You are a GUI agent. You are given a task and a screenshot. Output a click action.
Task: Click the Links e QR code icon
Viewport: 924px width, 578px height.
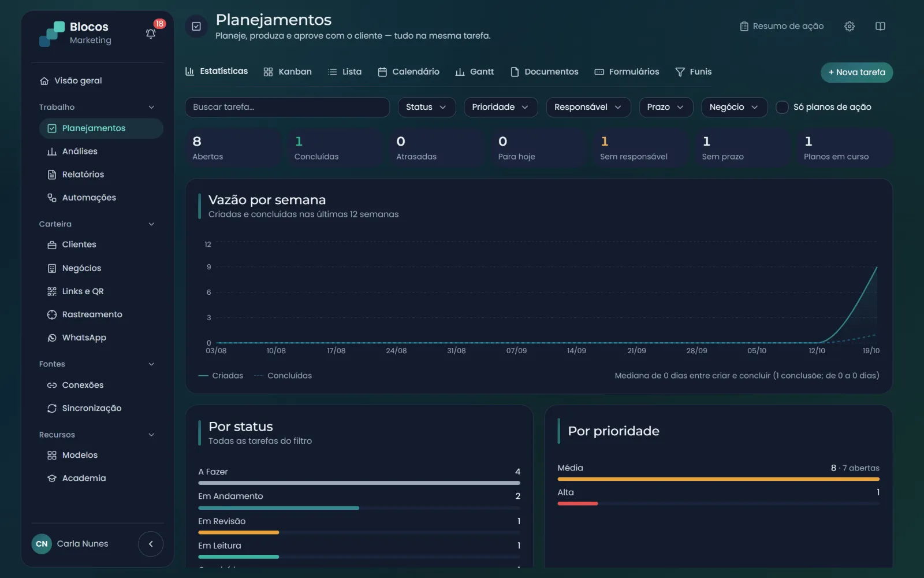click(x=52, y=291)
